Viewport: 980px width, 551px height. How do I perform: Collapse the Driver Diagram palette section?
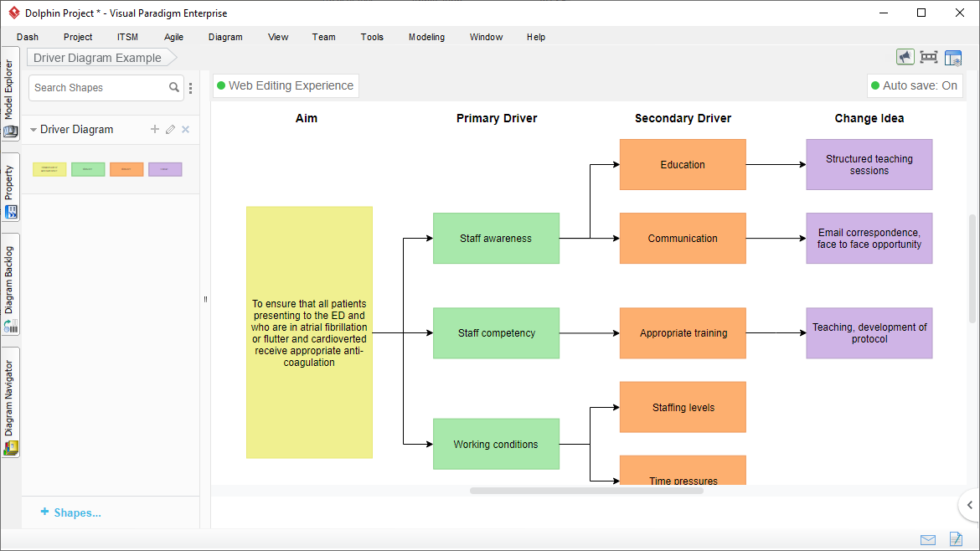point(34,130)
